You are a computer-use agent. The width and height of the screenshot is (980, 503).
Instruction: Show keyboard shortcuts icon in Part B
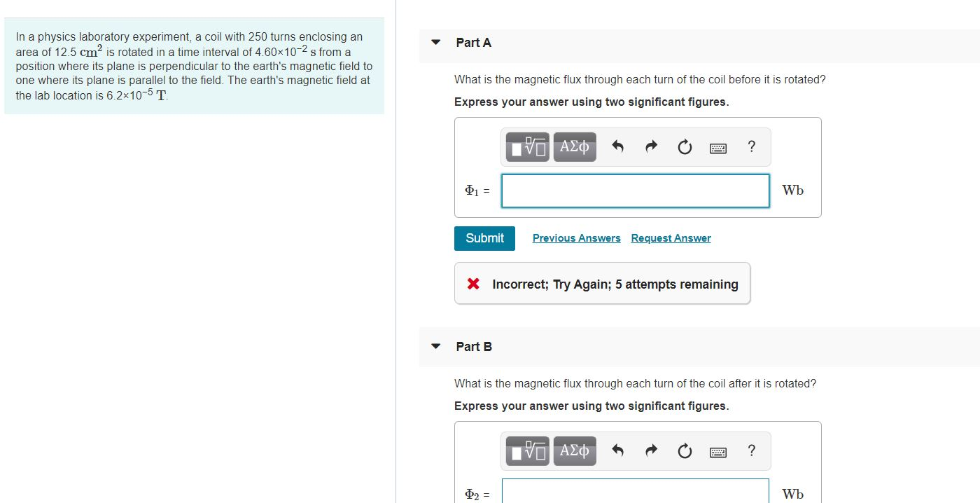pos(718,452)
